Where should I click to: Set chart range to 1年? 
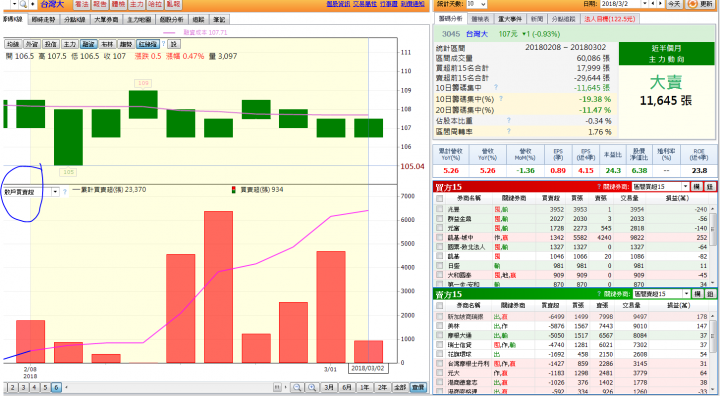point(365,387)
